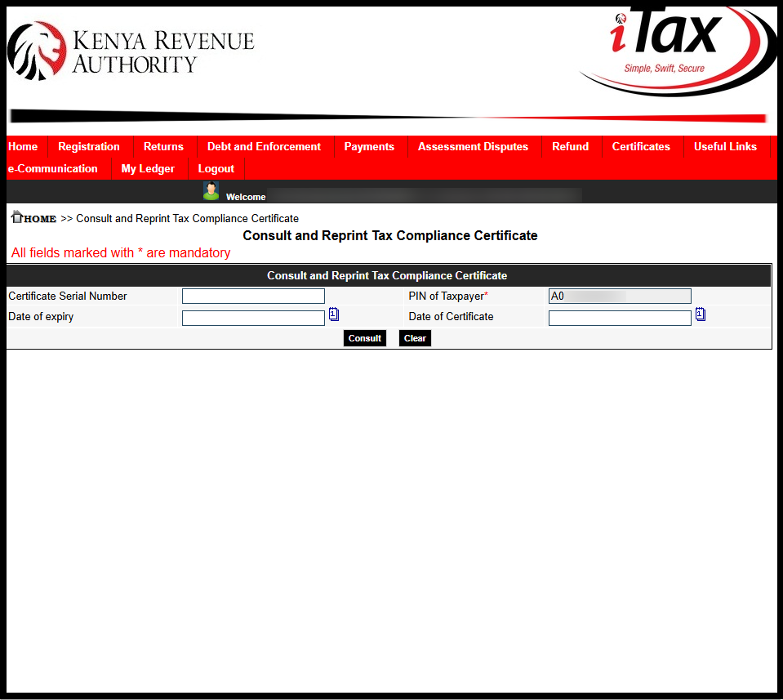Log out of iTax
The height and width of the screenshot is (700, 783).
click(215, 168)
